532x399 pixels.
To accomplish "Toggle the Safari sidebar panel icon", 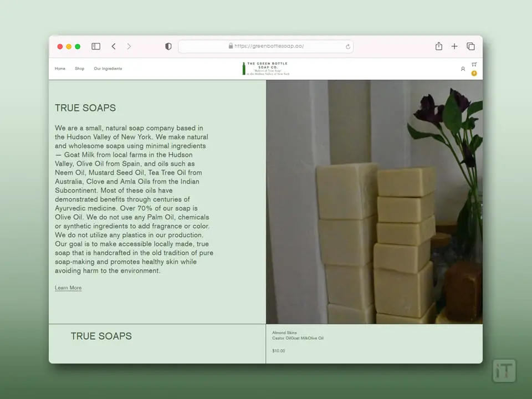I will click(x=96, y=47).
